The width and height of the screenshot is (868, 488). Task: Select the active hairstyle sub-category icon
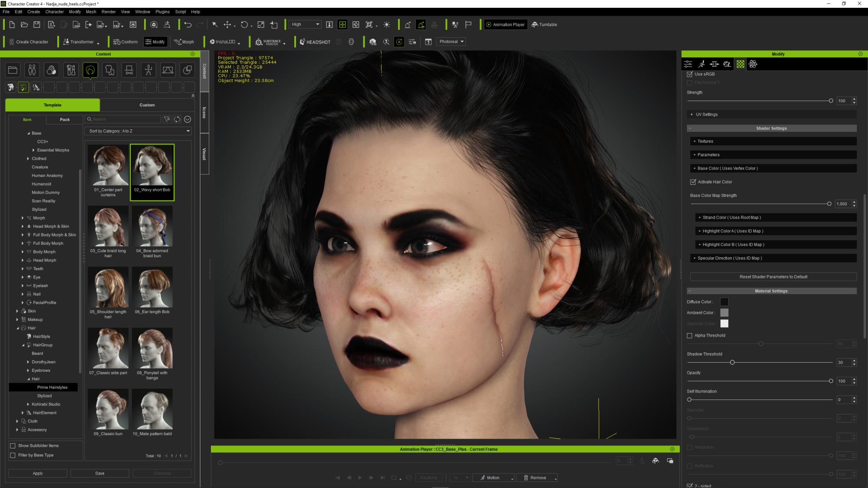(x=23, y=88)
